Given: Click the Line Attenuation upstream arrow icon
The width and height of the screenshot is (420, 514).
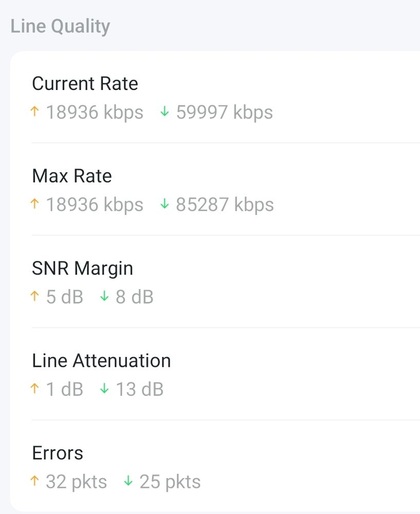Looking at the screenshot, I should point(35,389).
